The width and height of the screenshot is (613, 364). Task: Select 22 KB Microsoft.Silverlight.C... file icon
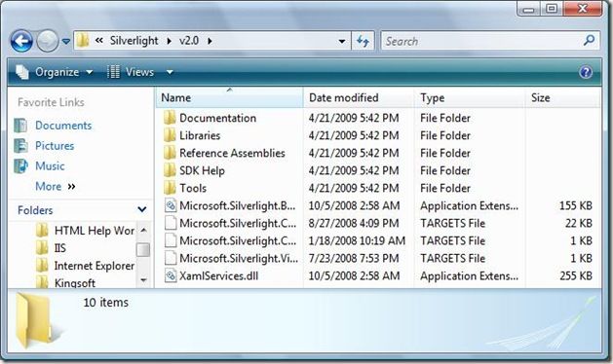pos(171,223)
